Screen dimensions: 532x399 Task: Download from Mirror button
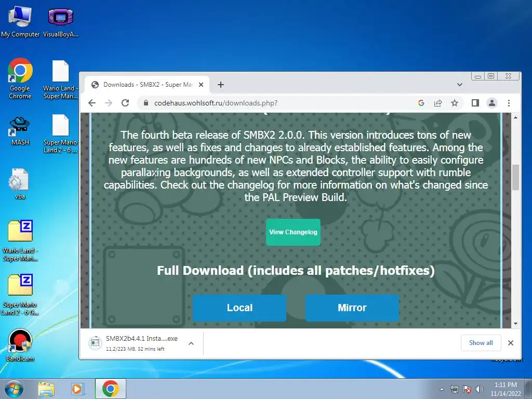pyautogui.click(x=352, y=308)
